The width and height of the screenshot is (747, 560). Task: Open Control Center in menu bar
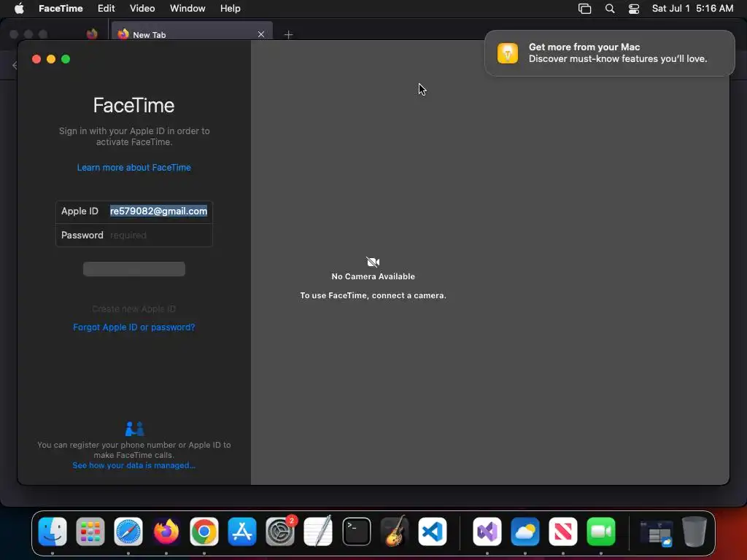(x=634, y=9)
